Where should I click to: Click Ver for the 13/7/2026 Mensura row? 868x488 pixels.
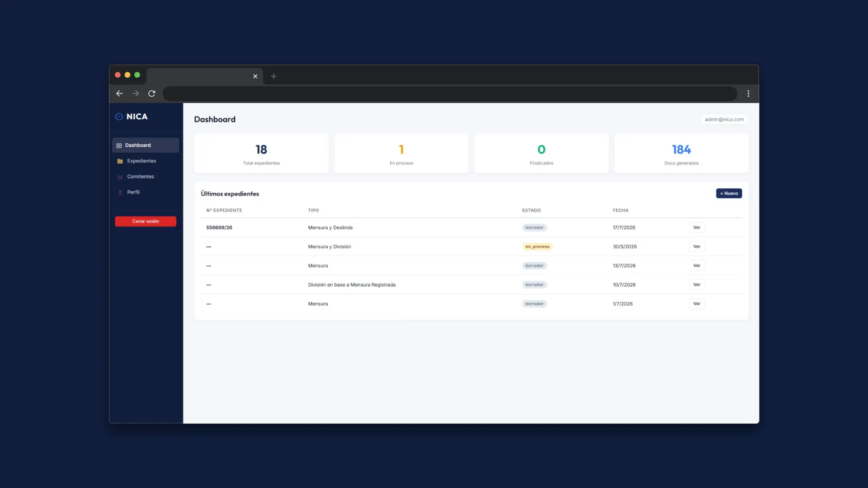click(697, 266)
